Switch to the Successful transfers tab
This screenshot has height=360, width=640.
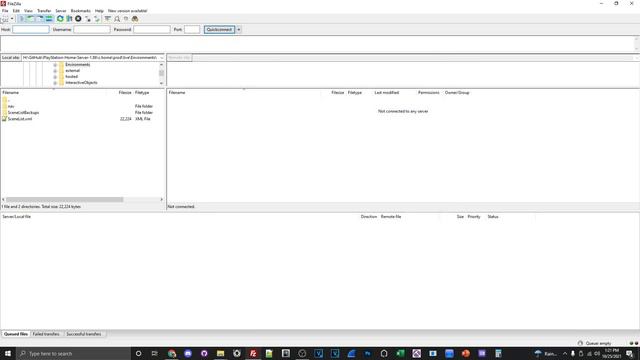click(84, 334)
